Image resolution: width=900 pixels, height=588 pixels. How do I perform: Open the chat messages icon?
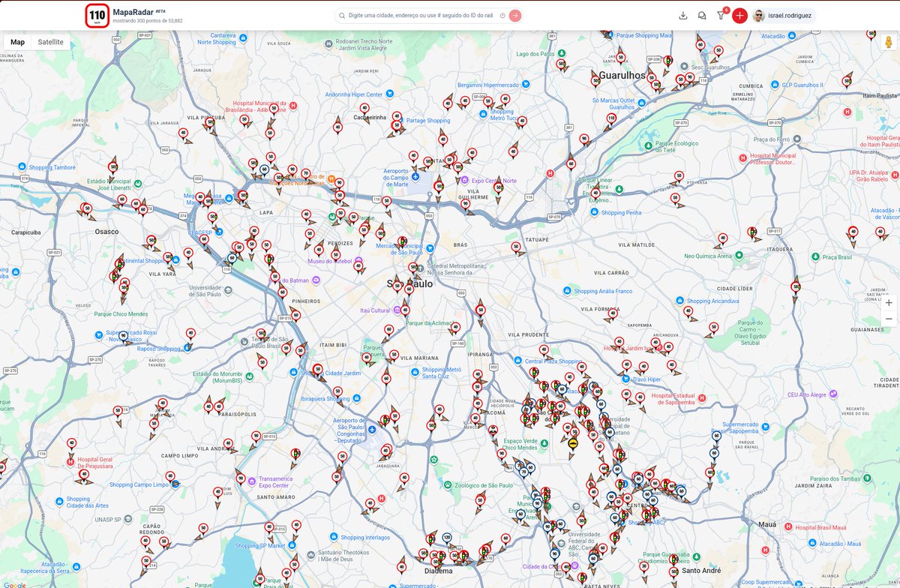tap(702, 16)
